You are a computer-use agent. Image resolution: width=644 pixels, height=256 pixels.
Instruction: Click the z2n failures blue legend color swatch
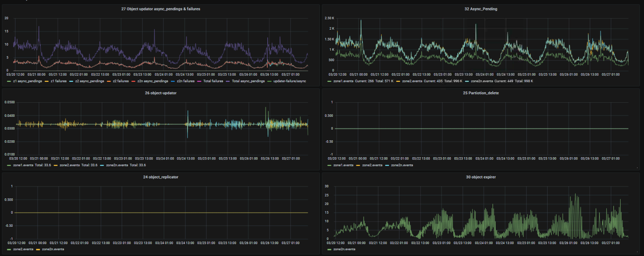[173, 81]
